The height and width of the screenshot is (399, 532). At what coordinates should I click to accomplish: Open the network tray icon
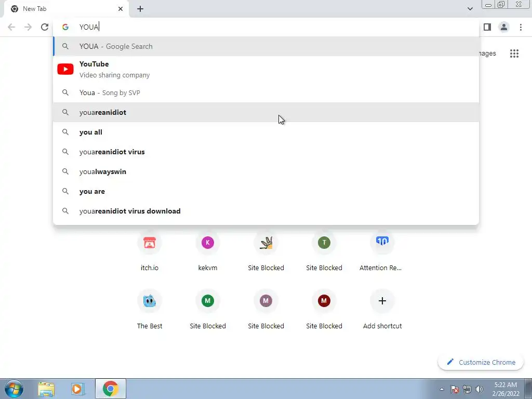point(467,389)
